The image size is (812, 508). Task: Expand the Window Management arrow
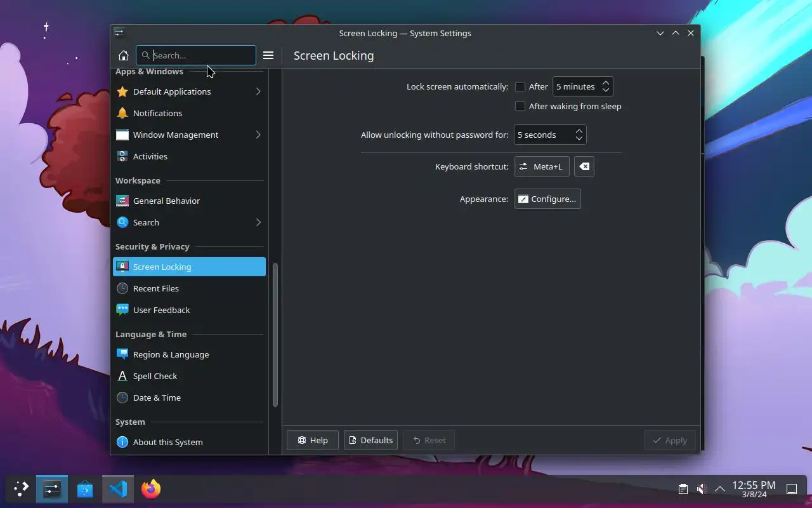coord(258,135)
